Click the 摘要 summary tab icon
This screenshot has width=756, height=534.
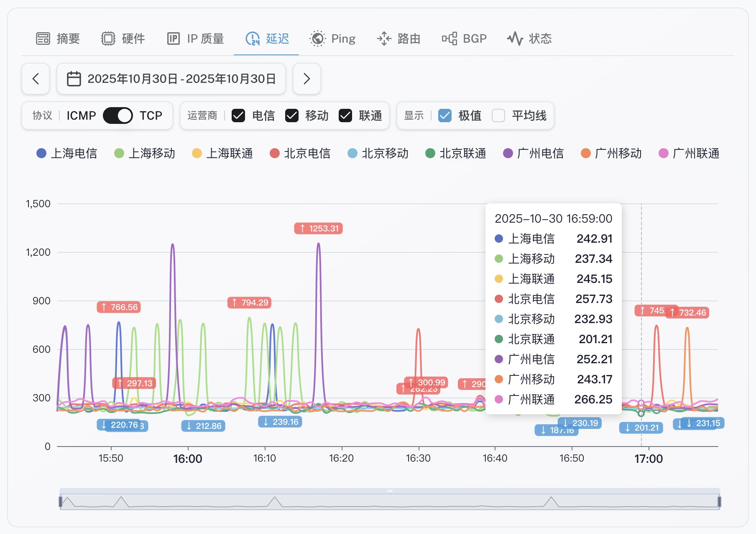coord(43,39)
